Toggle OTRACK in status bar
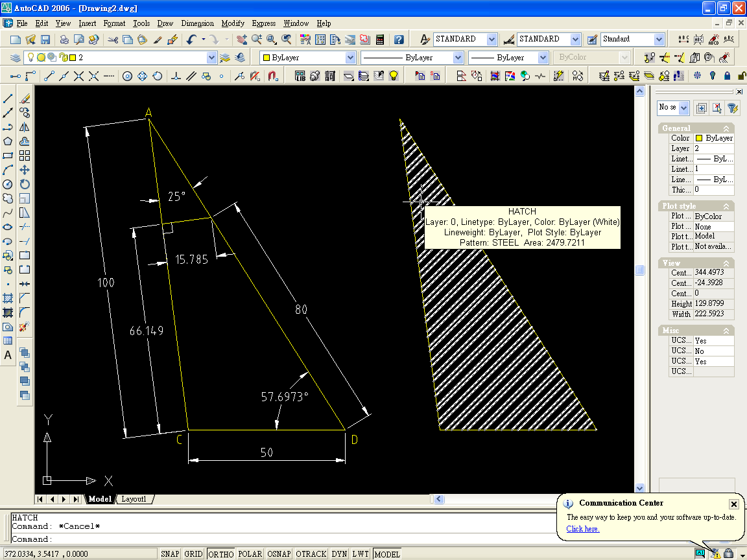The image size is (747, 560). [311, 554]
